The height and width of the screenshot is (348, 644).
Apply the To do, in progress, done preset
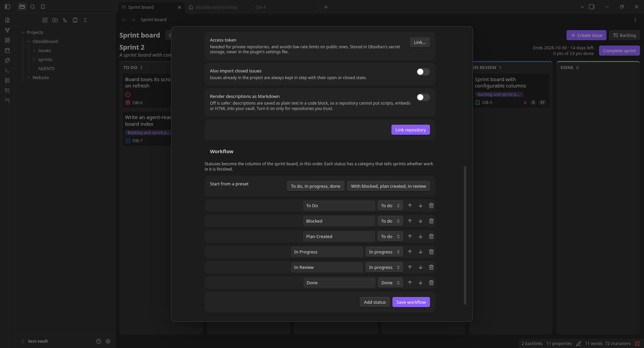pyautogui.click(x=316, y=186)
